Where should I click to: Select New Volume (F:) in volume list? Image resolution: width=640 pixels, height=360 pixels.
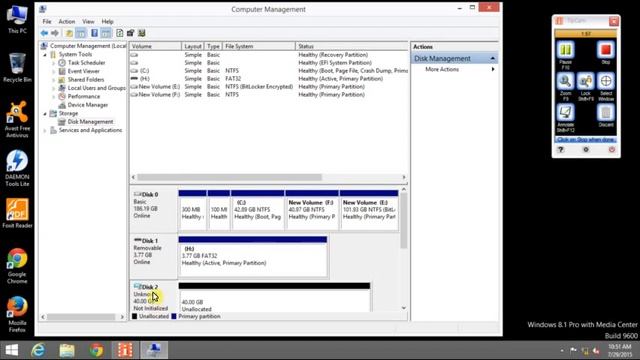click(269, 94)
